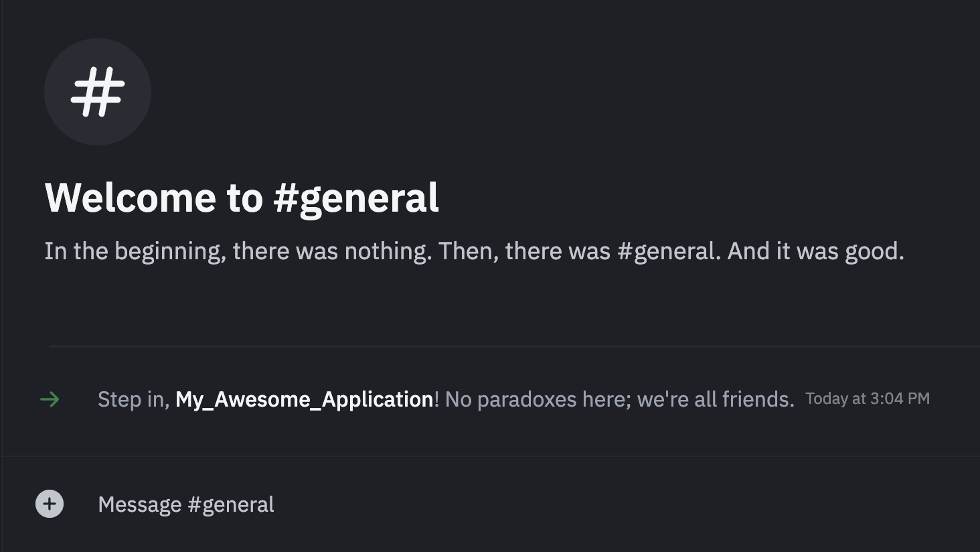The image size is (980, 552).
Task: Click #general in the channel description
Action: pos(666,251)
